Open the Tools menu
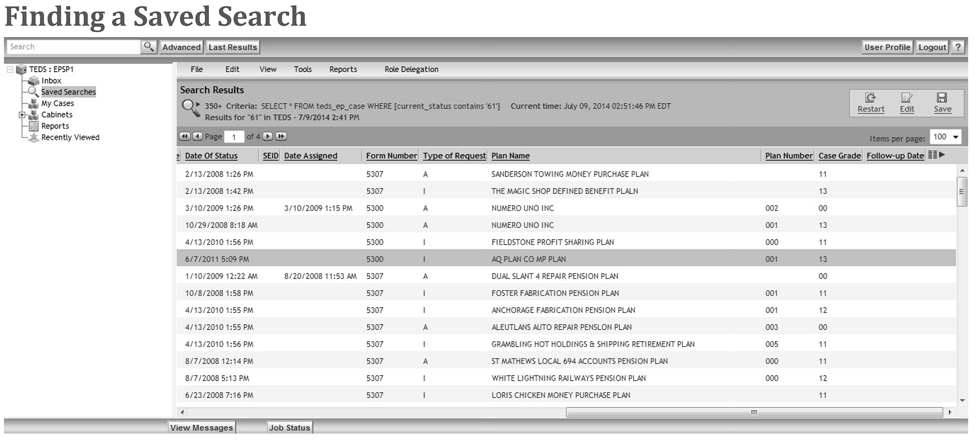The width and height of the screenshot is (980, 443). coord(303,69)
